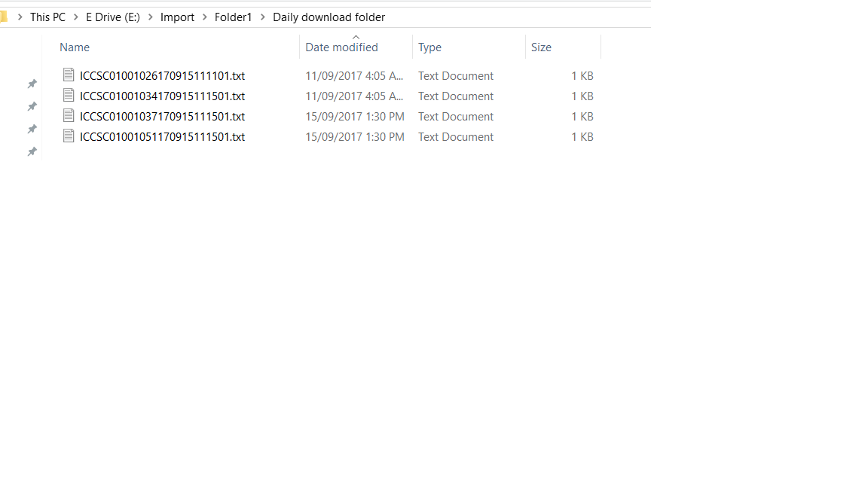Click the 1 KB size of ICCSC01001051170915111501.txt
Image resolution: width=868 pixels, height=488 pixels.
[x=582, y=136]
